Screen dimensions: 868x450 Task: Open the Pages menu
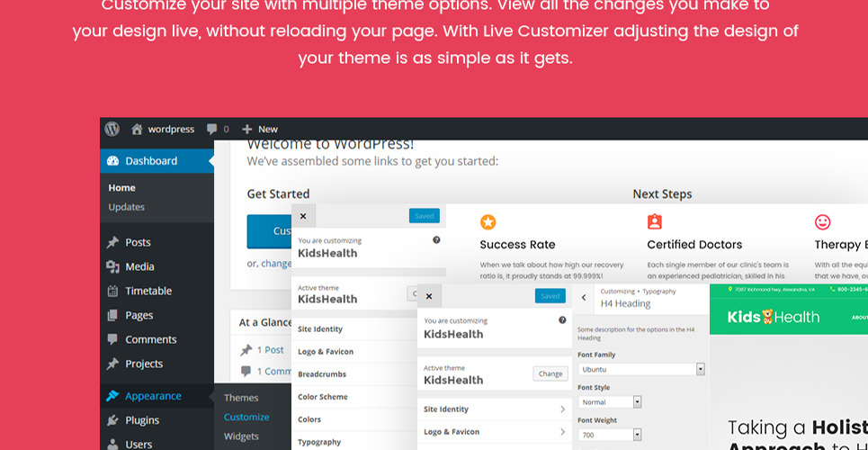pyautogui.click(x=157, y=315)
